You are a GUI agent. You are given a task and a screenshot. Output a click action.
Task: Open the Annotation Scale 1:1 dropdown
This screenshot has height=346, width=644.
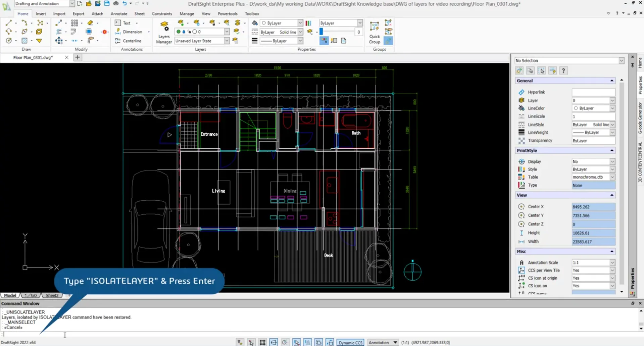(612, 262)
